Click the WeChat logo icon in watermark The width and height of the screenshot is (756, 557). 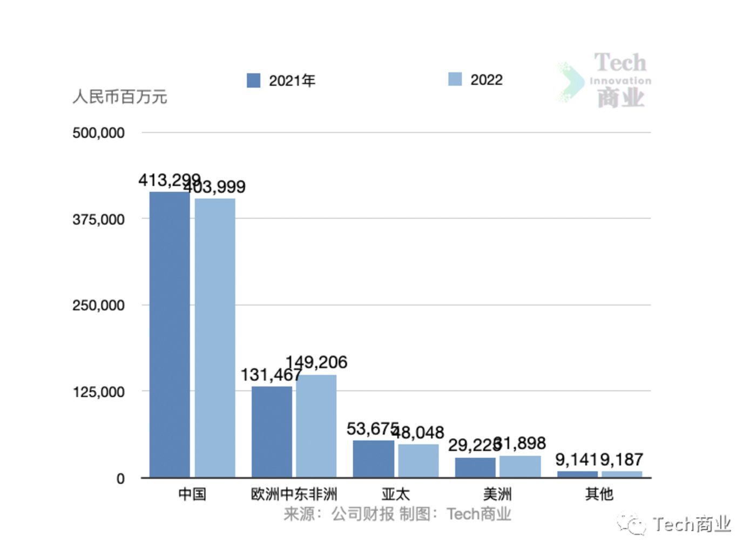point(632,524)
